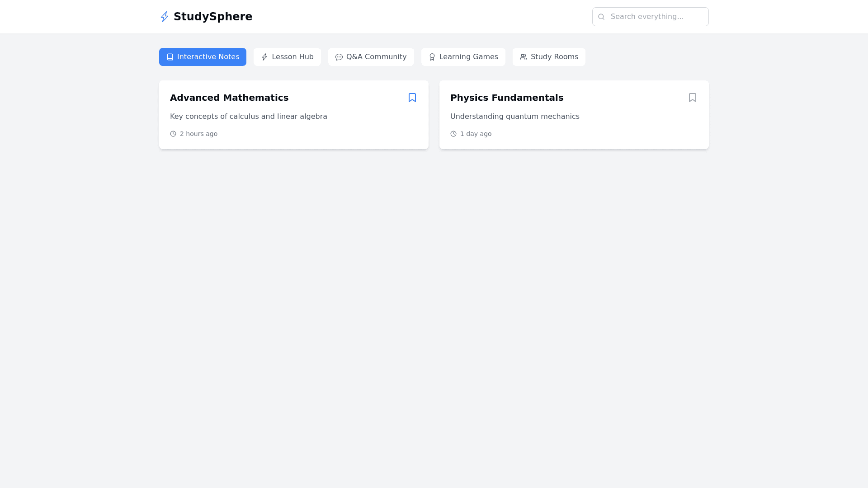
Task: Click the bolt icon on Lesson Hub
Action: (x=264, y=57)
